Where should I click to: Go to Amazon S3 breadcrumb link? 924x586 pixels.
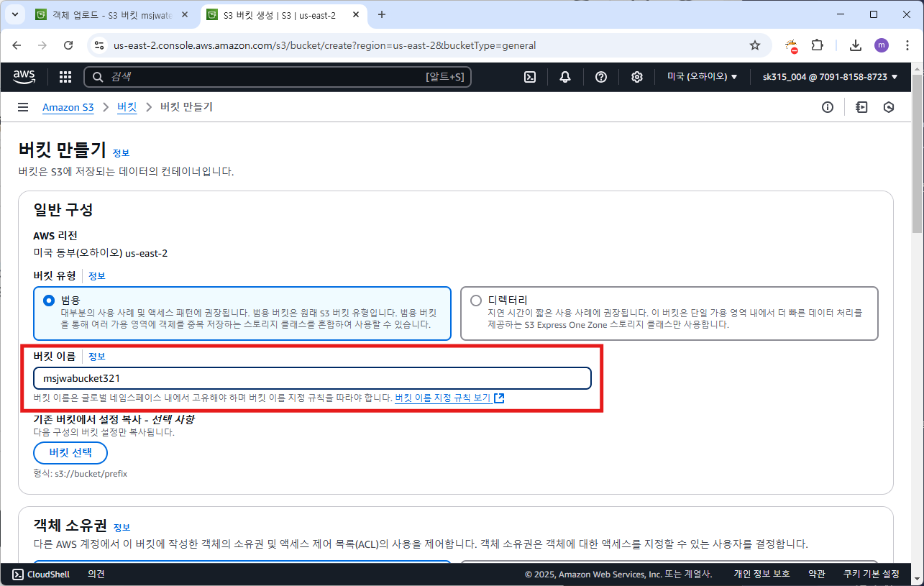[x=68, y=107]
